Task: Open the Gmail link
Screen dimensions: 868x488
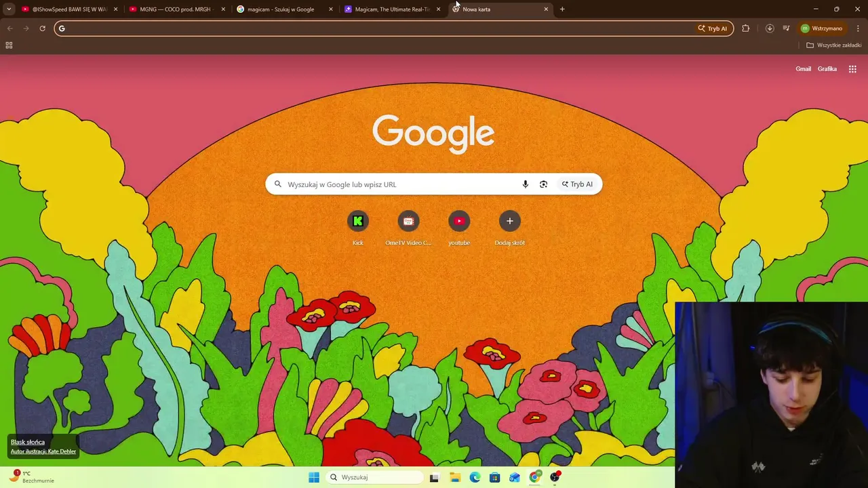Action: [x=804, y=69]
